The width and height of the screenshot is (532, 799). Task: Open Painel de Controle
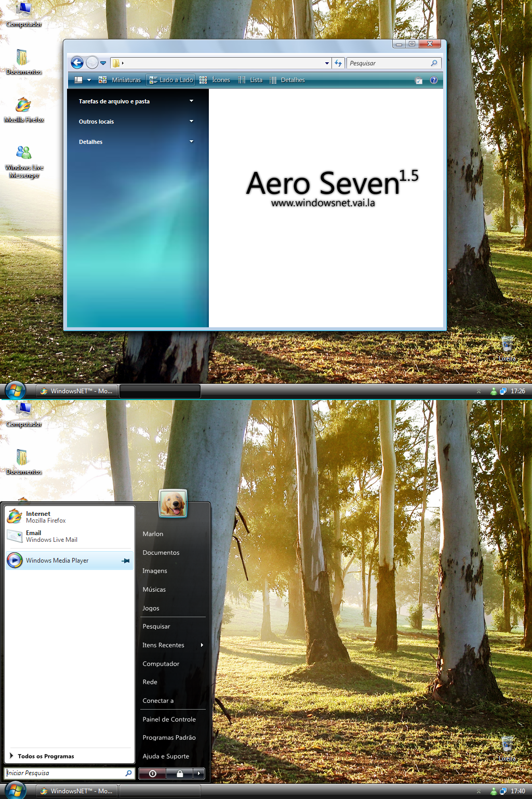169,720
